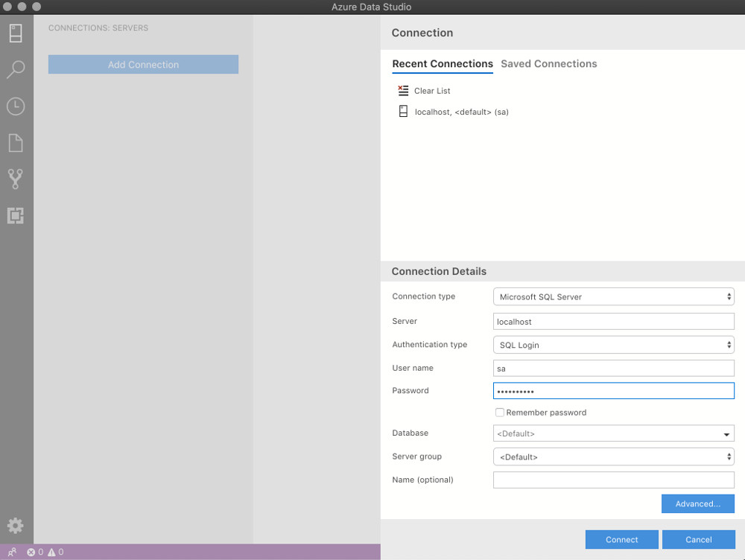The height and width of the screenshot is (560, 745).
Task: Select the Source Control icon
Action: (x=16, y=178)
